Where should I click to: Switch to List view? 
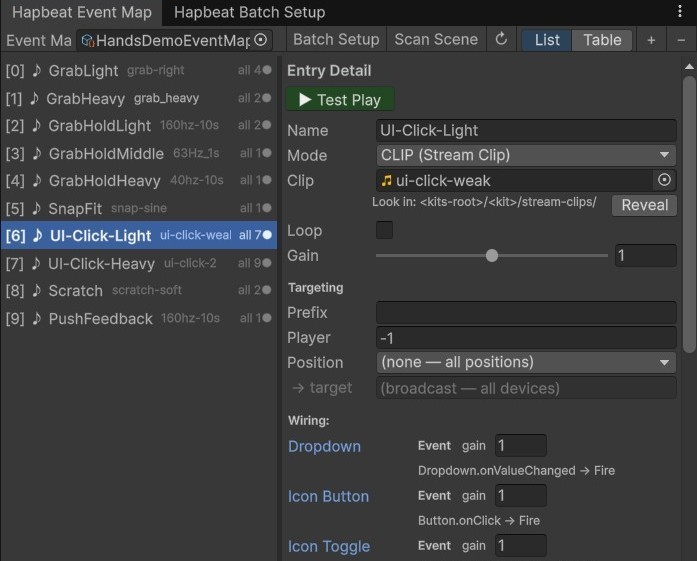(547, 40)
